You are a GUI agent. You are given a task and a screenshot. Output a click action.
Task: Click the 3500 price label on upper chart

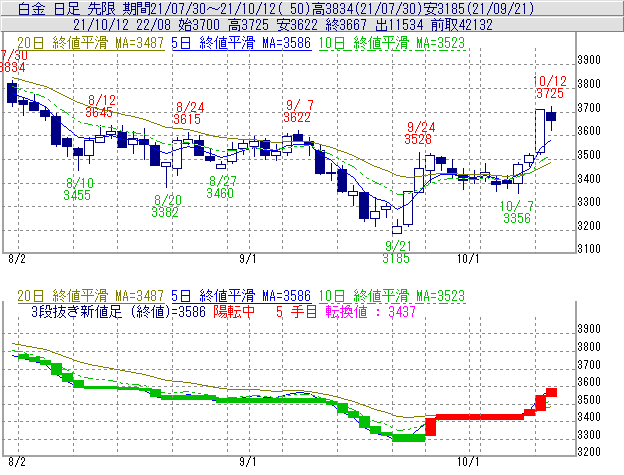click(589, 154)
